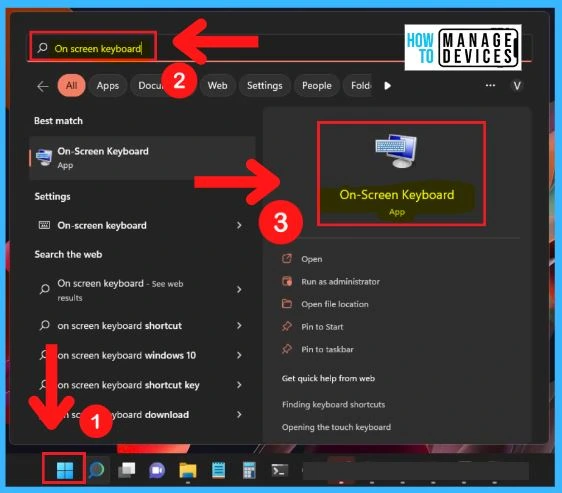This screenshot has height=493, width=562.
Task: Click the Open file location folder icon
Action: (287, 304)
